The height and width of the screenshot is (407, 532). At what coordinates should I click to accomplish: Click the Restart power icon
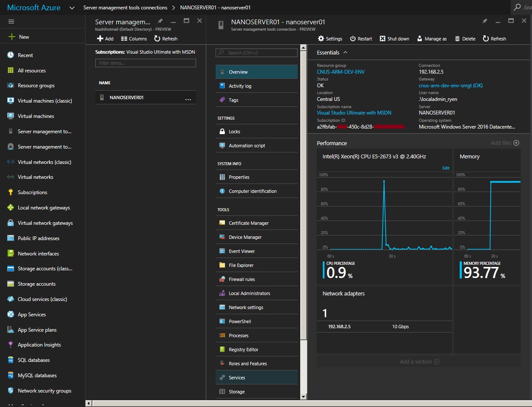pyautogui.click(x=353, y=38)
